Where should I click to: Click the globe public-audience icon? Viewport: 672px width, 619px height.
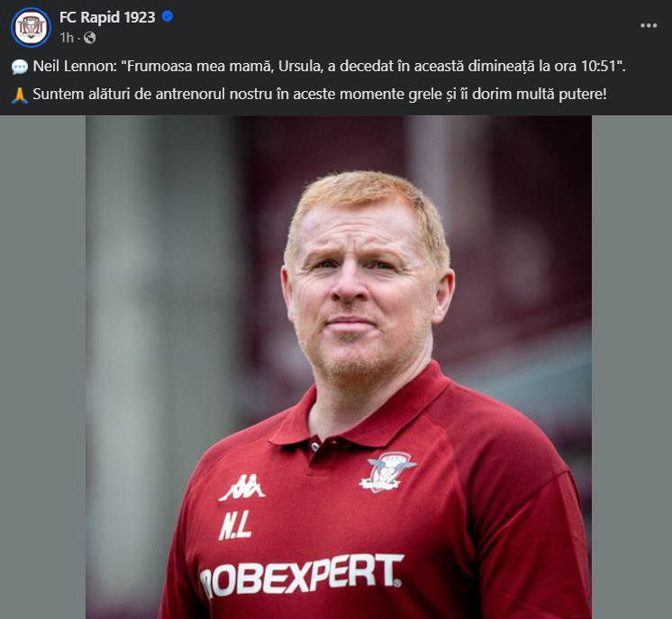[x=89, y=38]
